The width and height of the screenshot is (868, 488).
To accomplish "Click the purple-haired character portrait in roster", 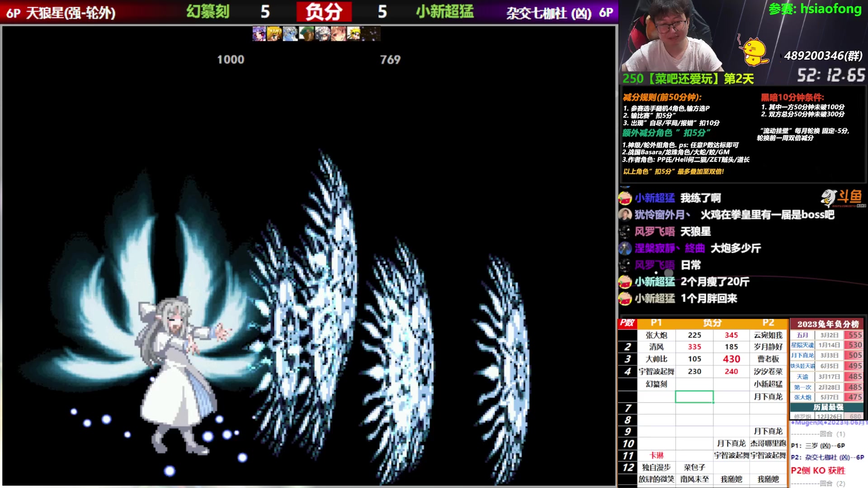I will (x=259, y=34).
